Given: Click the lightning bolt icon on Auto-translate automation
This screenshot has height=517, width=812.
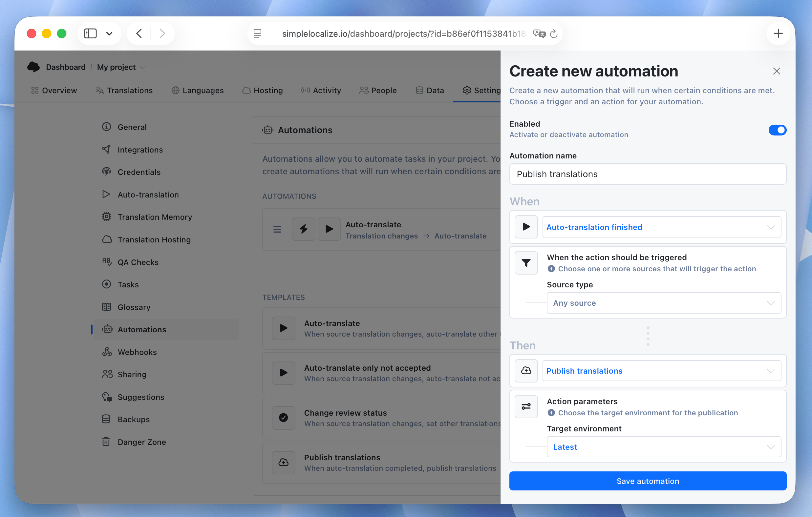Looking at the screenshot, I should (304, 229).
